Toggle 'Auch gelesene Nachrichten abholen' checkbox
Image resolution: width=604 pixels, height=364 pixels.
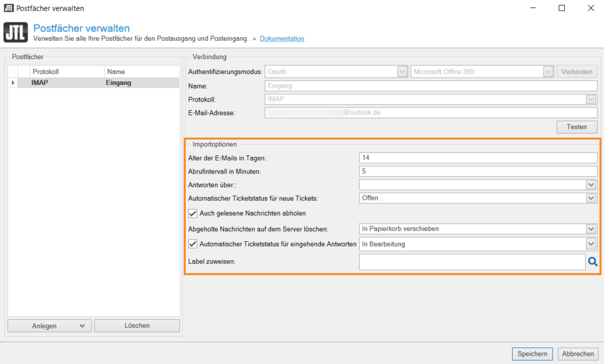click(192, 213)
